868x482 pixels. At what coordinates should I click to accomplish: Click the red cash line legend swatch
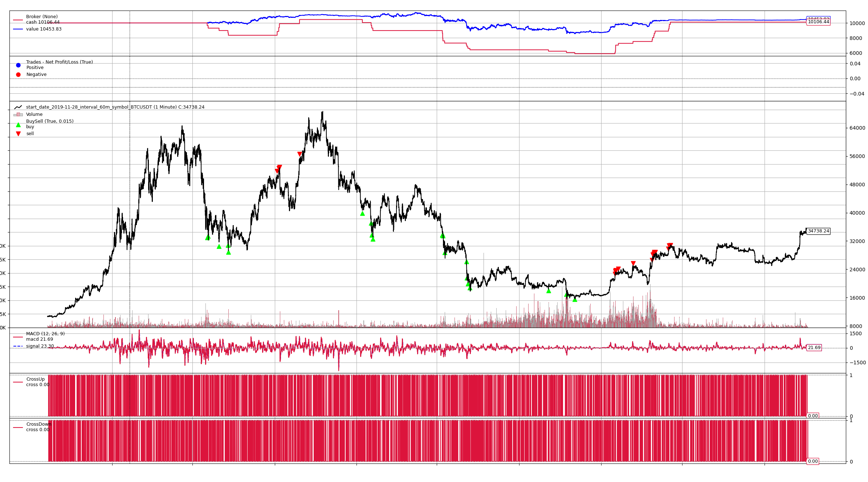click(18, 20)
